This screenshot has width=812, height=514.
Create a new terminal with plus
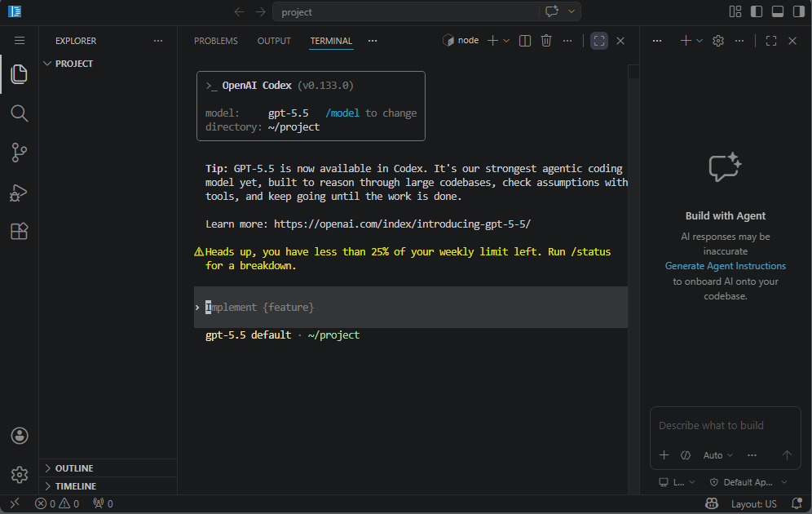pyautogui.click(x=492, y=41)
